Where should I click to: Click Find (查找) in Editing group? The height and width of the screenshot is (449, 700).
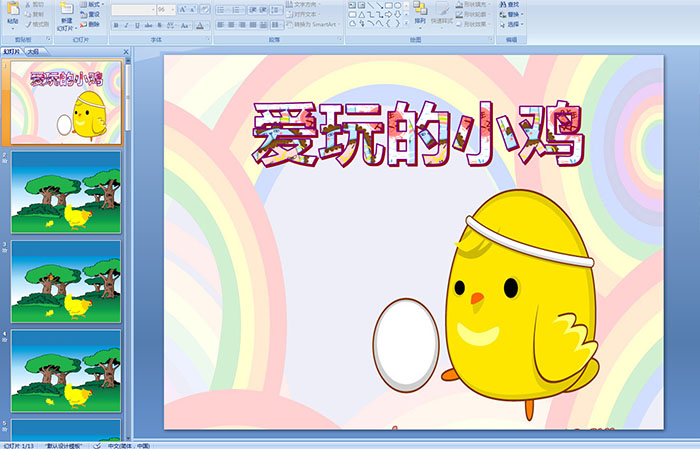coord(509,4)
